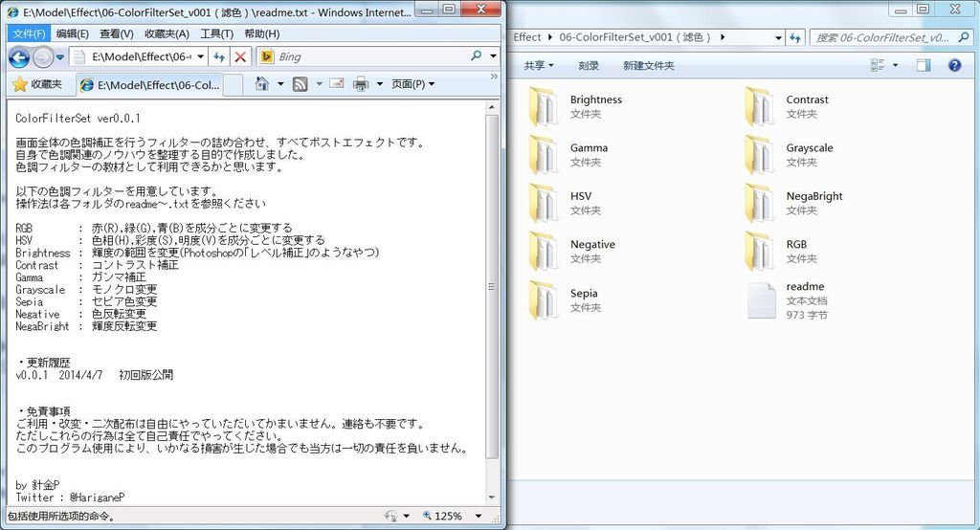Click the RSS feeds icon
Viewport: 980px width, 530px height.
point(300,84)
